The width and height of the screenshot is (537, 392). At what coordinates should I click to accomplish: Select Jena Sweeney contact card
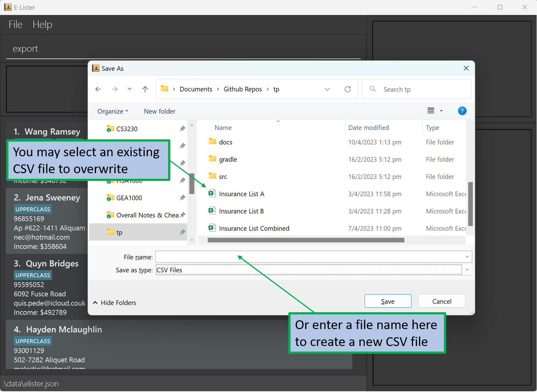click(x=47, y=221)
